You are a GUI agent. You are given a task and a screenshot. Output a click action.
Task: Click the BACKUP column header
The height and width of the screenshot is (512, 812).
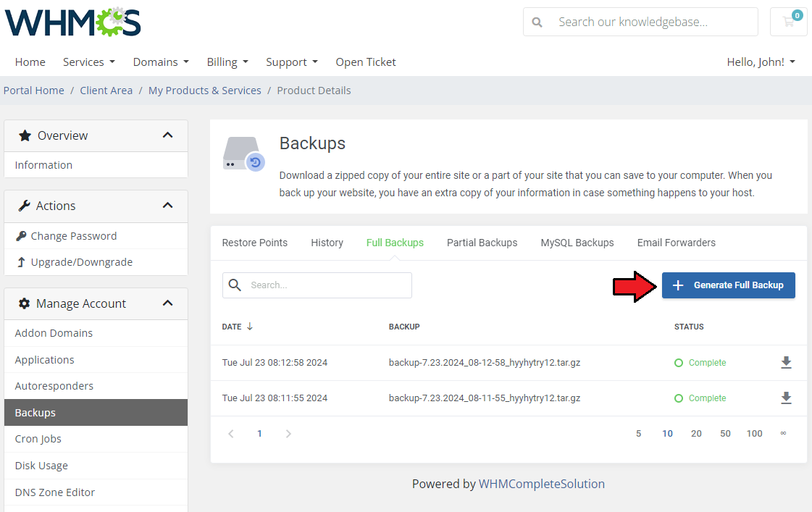click(404, 327)
